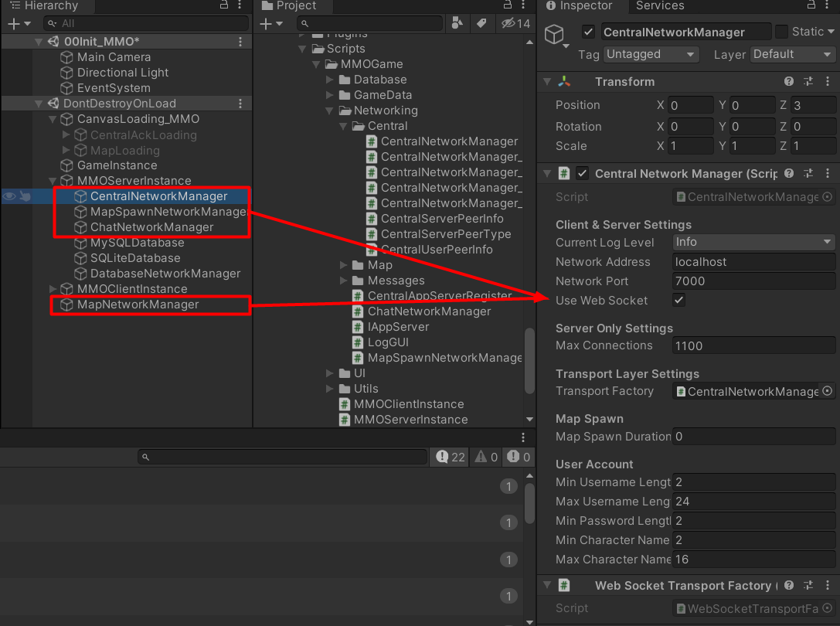Collapse MMOServerInstance in Hierarchy
The image size is (840, 626).
[53, 181]
